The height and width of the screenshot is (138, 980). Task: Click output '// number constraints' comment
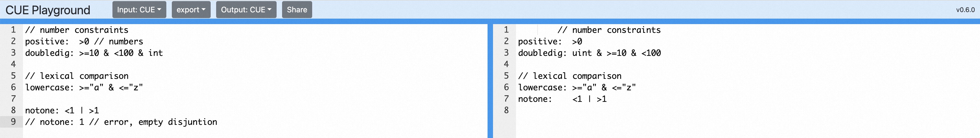pos(609,30)
